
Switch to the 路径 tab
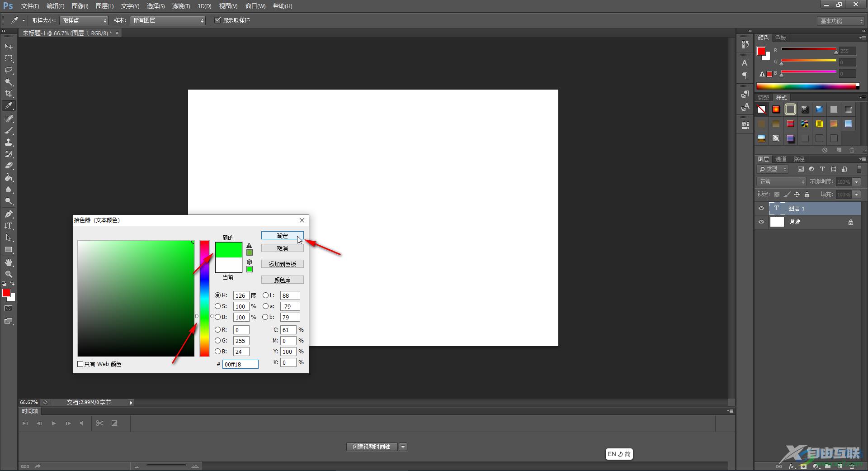point(799,159)
